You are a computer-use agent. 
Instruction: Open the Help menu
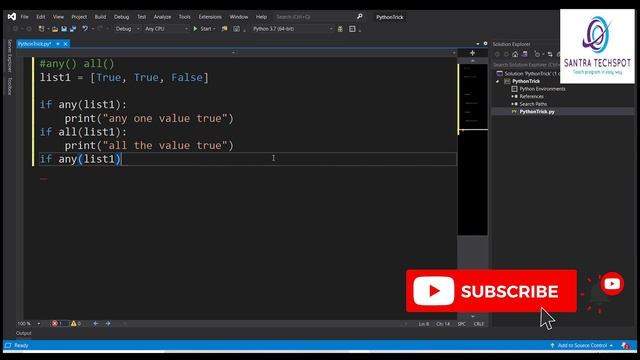click(x=261, y=17)
